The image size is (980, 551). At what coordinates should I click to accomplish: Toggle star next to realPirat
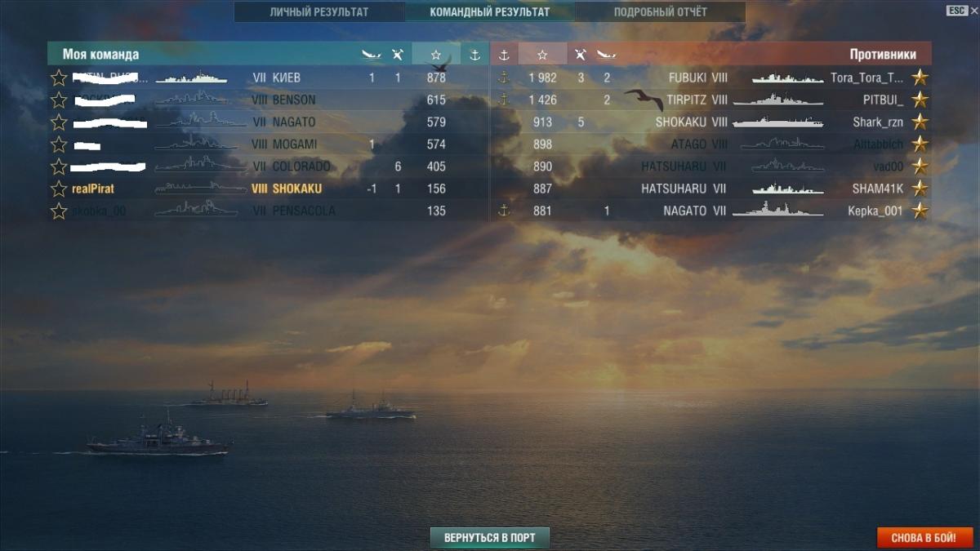click(x=59, y=189)
